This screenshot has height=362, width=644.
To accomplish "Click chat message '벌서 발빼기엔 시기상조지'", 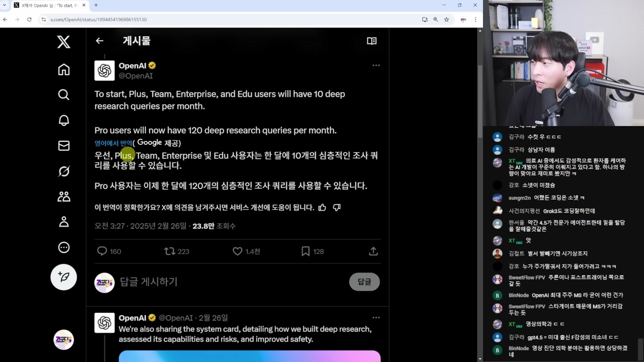I will pos(557,253).
